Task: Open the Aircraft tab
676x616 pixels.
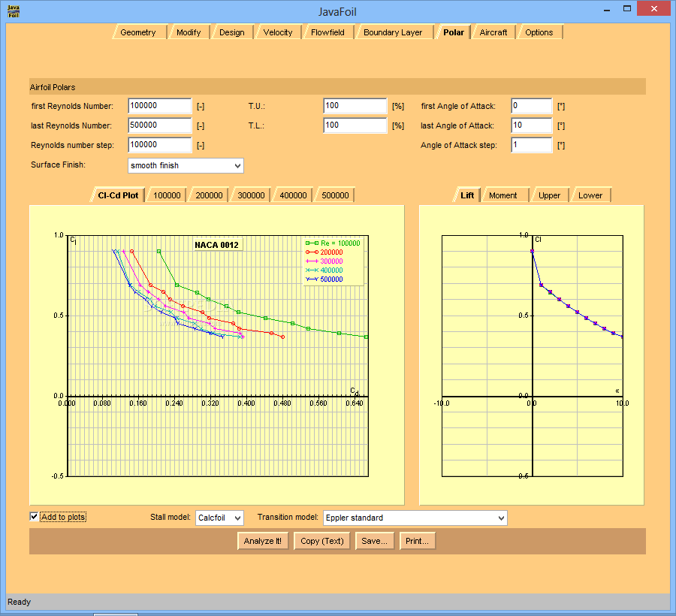Action: point(493,32)
